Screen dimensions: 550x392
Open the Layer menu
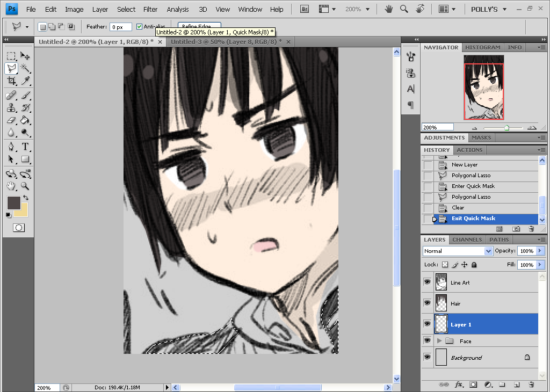click(x=100, y=10)
